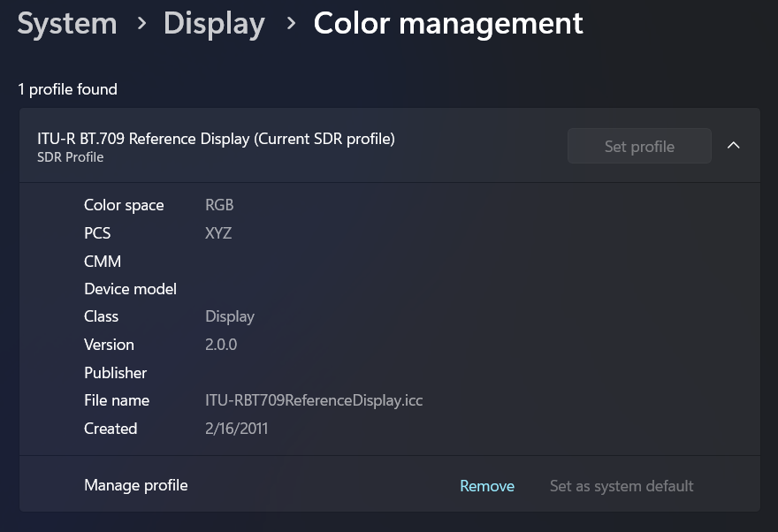
Task: Click the chevron arrow between Display and Color management
Action: [x=291, y=24]
